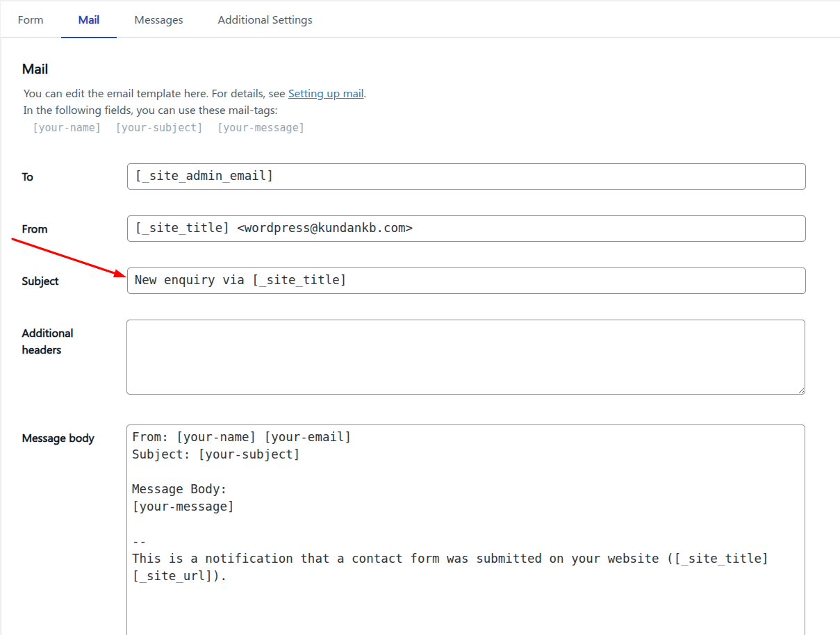Click after [_site_title] in Subject field
Screen dimensions: 840x635
(349, 280)
